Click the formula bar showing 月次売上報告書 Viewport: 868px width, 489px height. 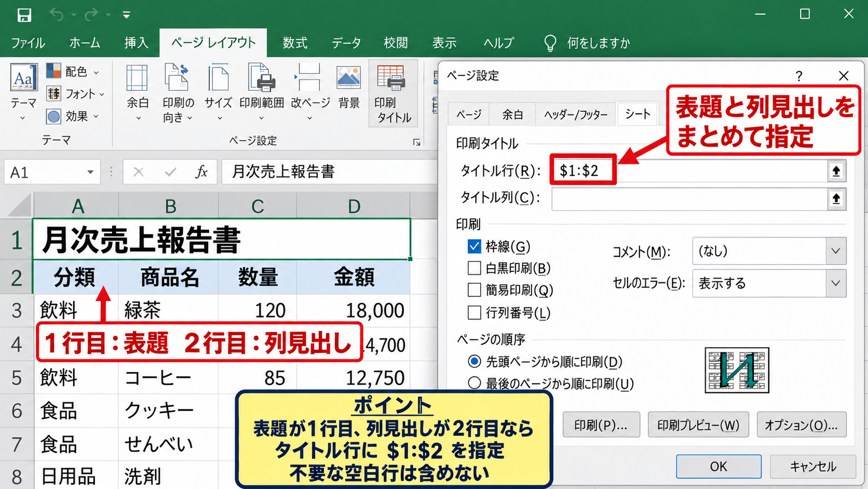330,171
